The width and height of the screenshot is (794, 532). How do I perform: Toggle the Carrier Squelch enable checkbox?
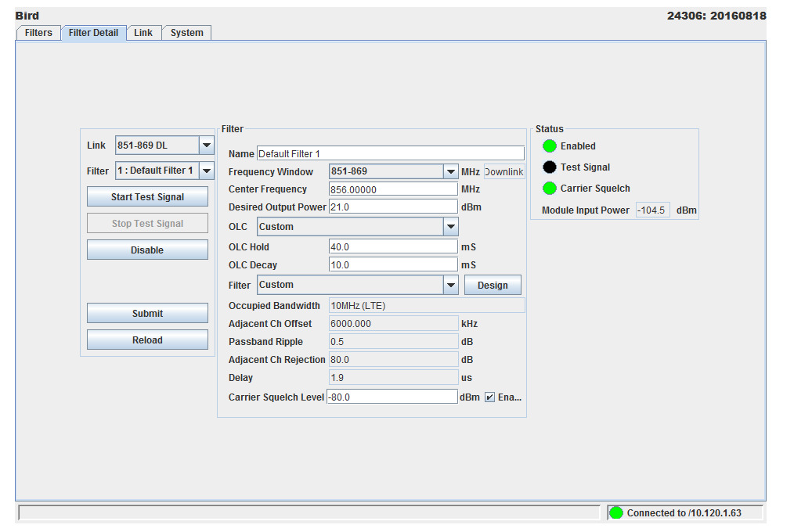(x=489, y=397)
